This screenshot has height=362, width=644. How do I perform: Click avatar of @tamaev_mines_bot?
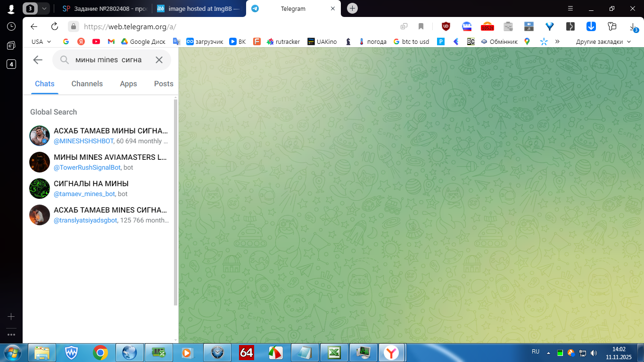click(x=40, y=189)
